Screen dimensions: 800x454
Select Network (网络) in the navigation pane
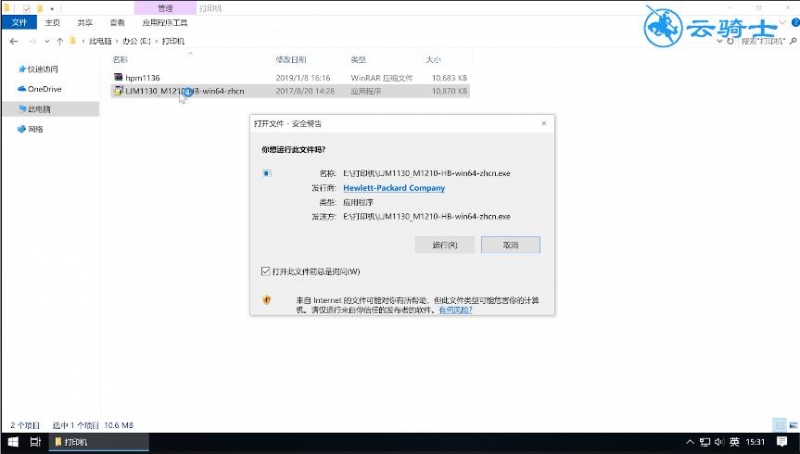[31, 129]
